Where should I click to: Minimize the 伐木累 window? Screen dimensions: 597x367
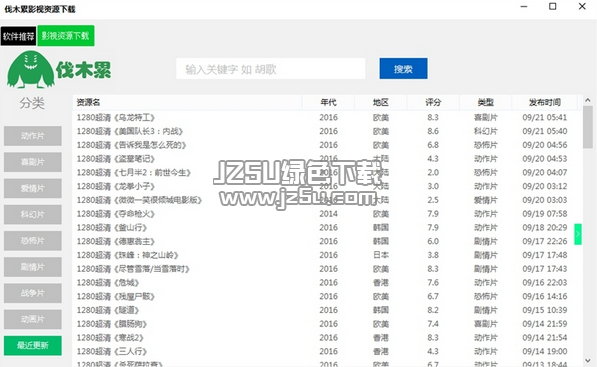click(524, 6)
